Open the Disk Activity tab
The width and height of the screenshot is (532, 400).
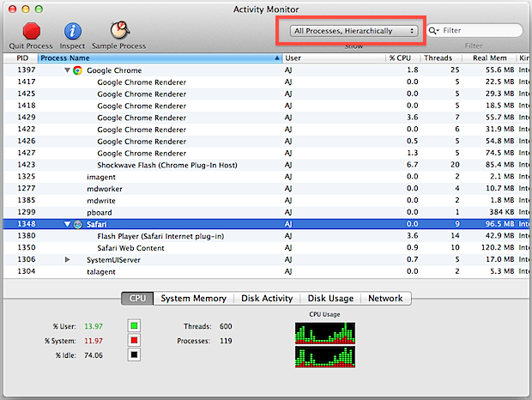pyautogui.click(x=267, y=298)
